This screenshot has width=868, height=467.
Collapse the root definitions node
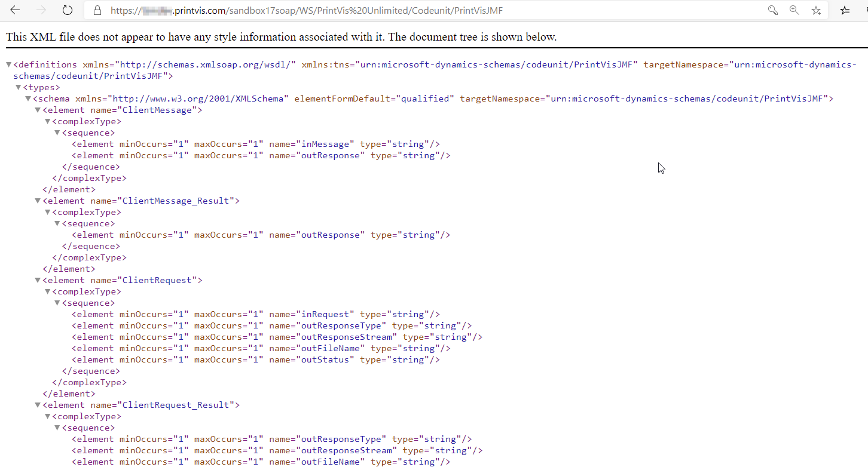coord(9,64)
